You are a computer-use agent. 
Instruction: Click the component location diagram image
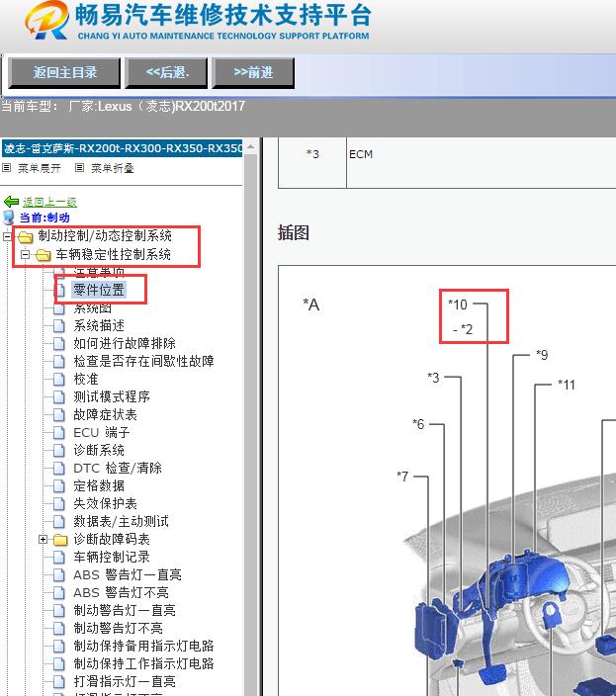(x=447, y=480)
